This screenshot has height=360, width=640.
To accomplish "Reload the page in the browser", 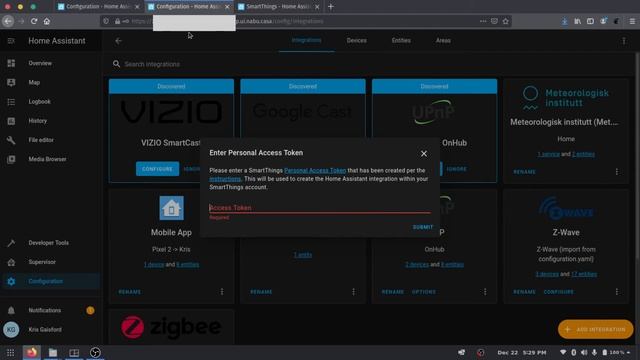I will tap(34, 21).
